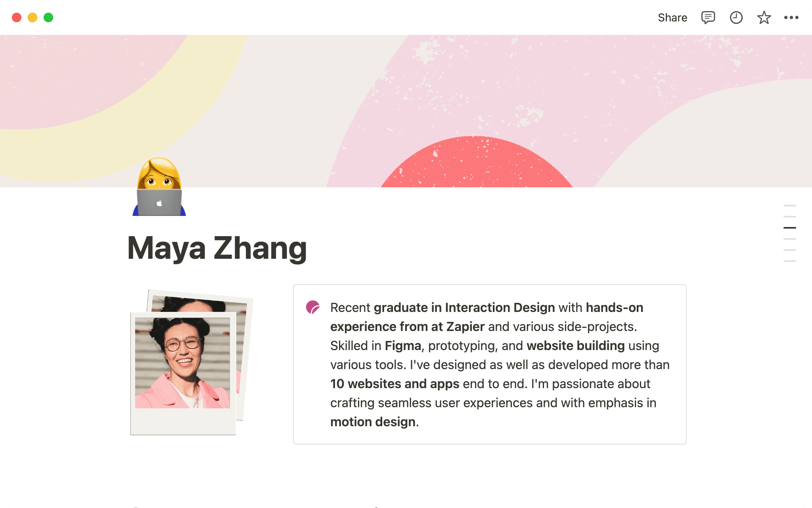The height and width of the screenshot is (508, 812).
Task: Enter full screen using the green traffic light
Action: 48,17
